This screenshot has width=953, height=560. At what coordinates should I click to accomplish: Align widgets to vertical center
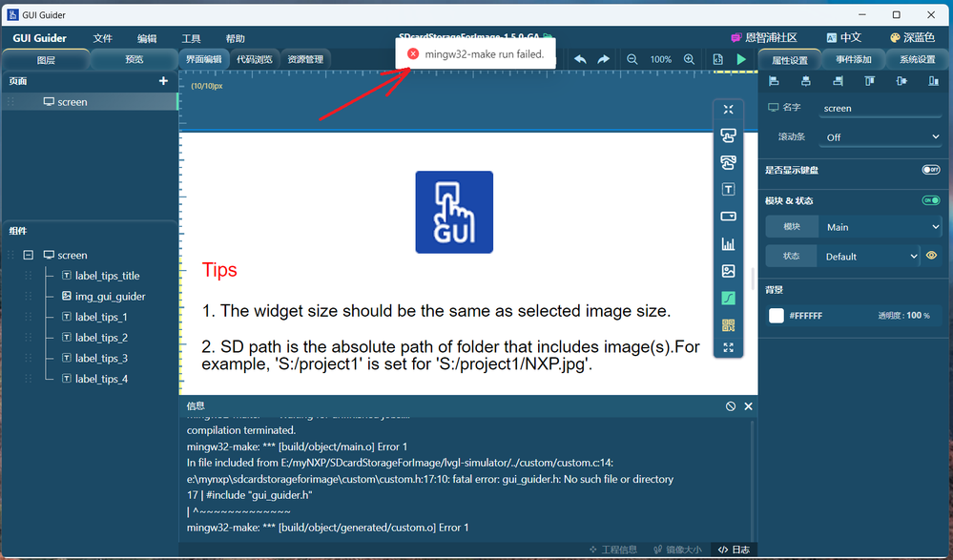click(x=901, y=81)
